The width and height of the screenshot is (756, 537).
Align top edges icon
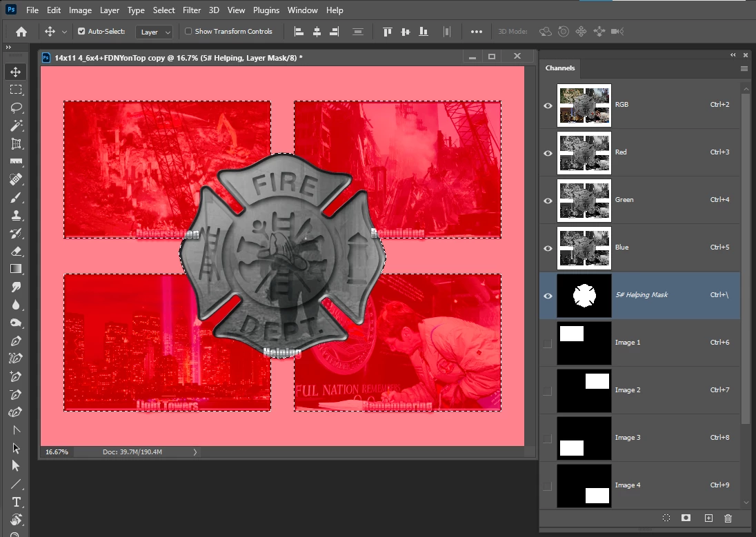point(387,32)
